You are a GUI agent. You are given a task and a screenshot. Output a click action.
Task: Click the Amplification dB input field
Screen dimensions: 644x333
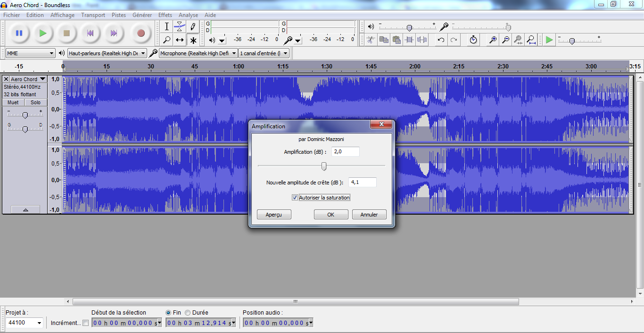pyautogui.click(x=347, y=151)
